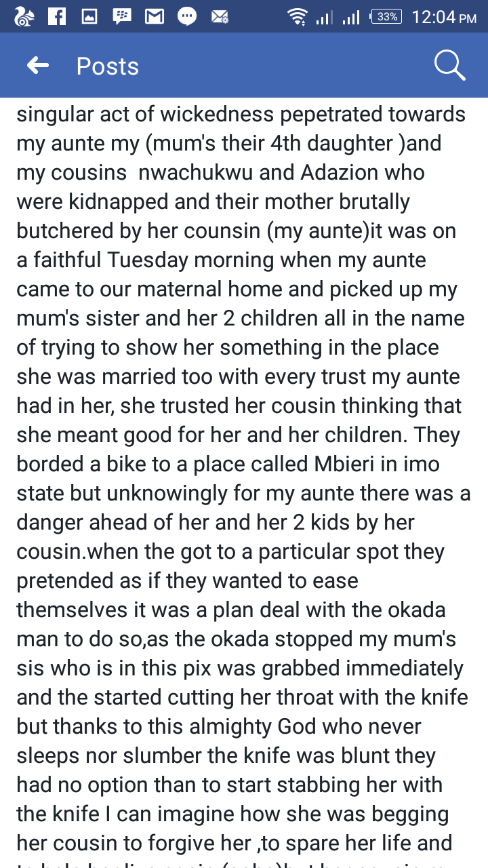Tap the second SIM signal bars

click(350, 17)
